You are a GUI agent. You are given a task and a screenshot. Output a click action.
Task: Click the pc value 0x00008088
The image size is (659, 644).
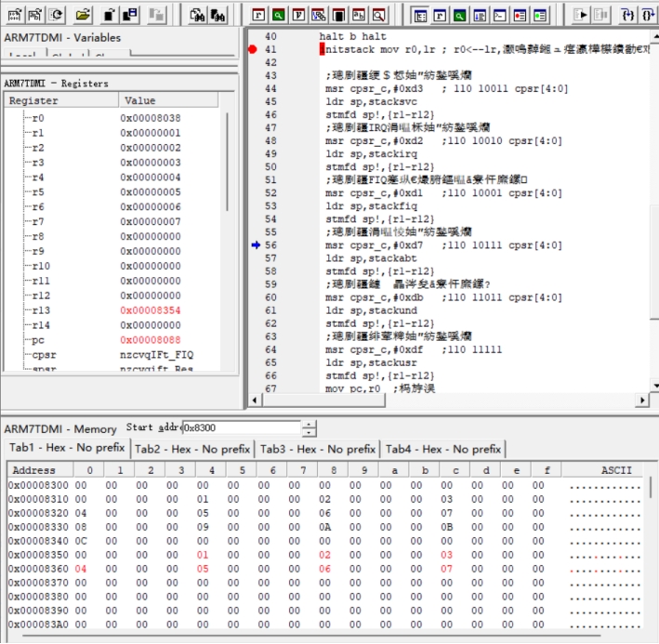pyautogui.click(x=151, y=340)
